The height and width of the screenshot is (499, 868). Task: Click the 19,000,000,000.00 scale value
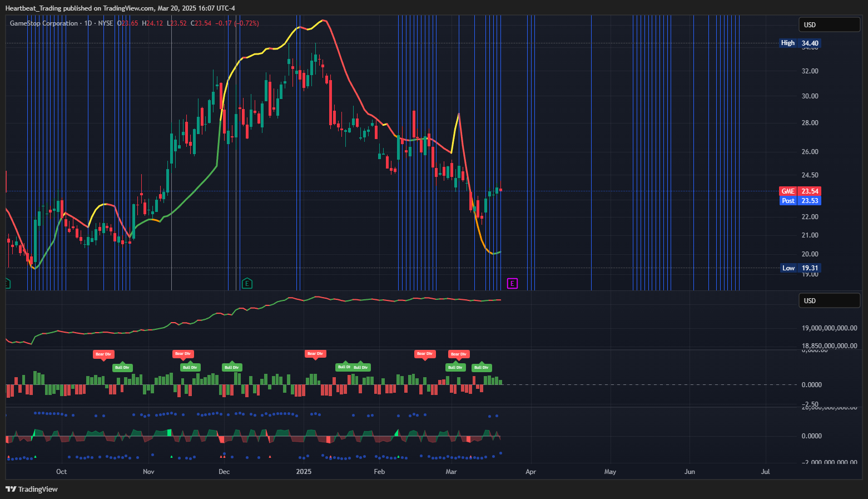pyautogui.click(x=829, y=328)
